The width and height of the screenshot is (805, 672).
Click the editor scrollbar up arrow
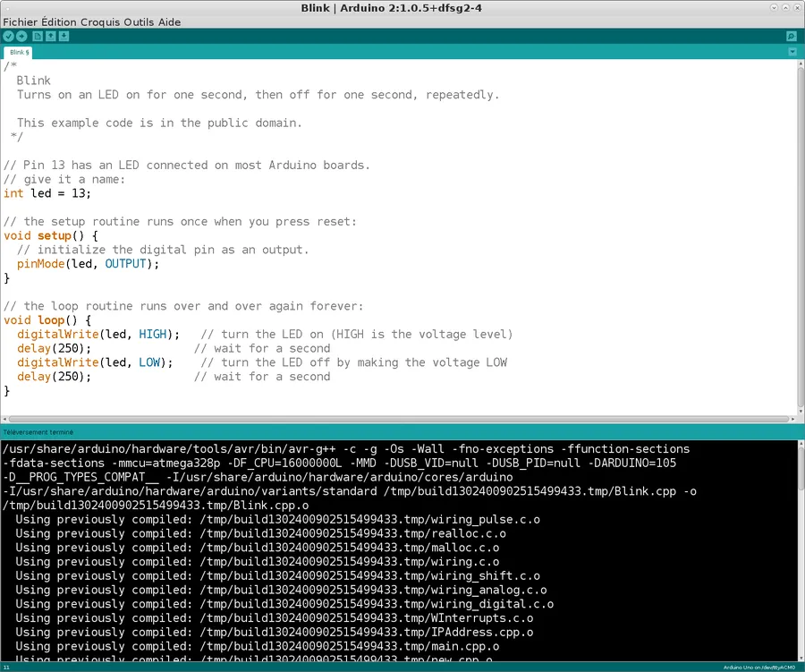click(801, 64)
